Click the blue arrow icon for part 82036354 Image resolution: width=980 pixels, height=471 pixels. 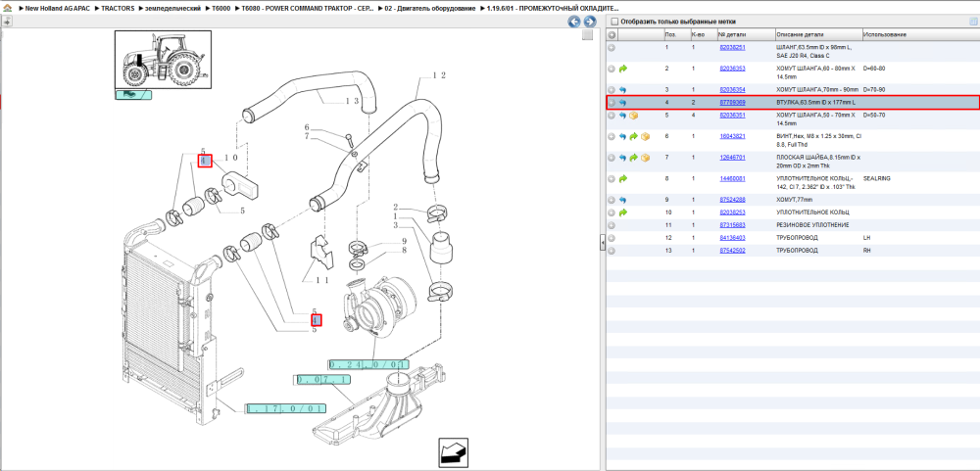coord(623,90)
